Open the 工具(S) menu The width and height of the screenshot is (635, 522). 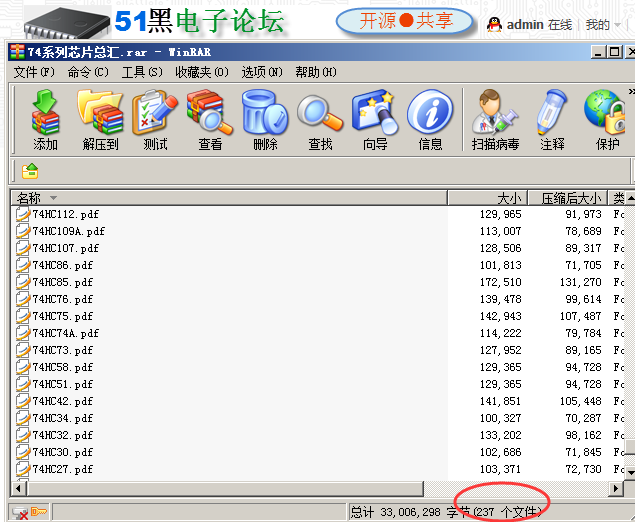tap(142, 72)
